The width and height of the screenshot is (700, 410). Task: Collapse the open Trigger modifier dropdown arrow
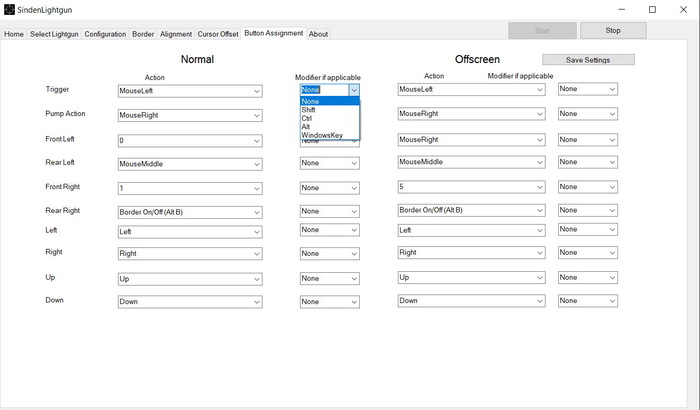353,90
